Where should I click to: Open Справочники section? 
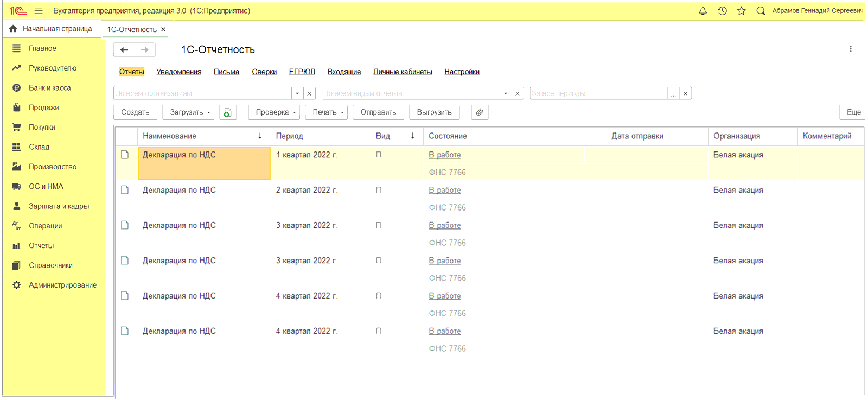coord(50,265)
